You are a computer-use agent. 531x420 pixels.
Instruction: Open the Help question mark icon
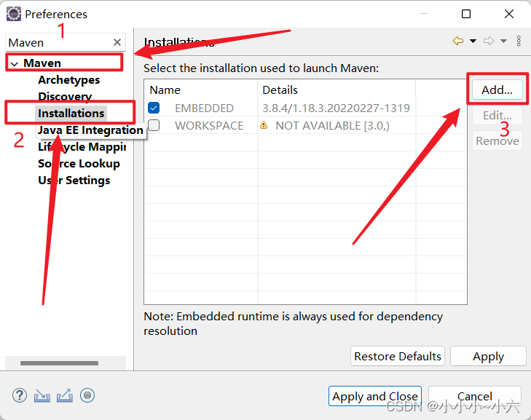pyautogui.click(x=20, y=395)
